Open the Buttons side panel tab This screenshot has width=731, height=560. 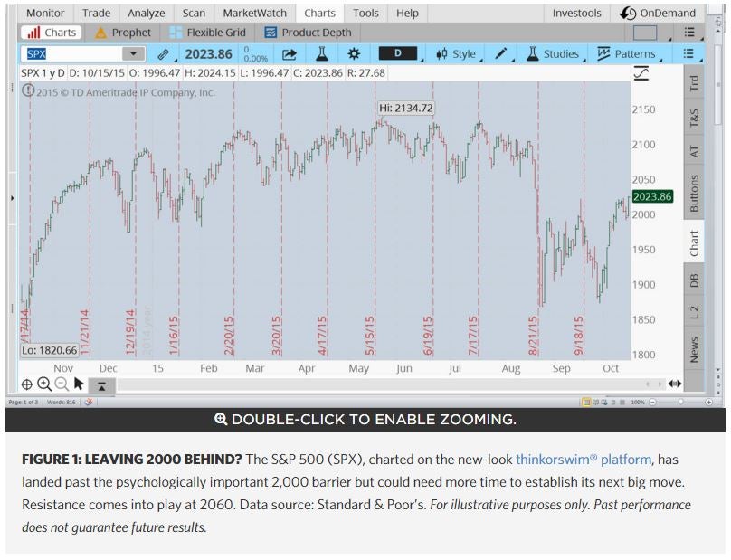tap(694, 194)
